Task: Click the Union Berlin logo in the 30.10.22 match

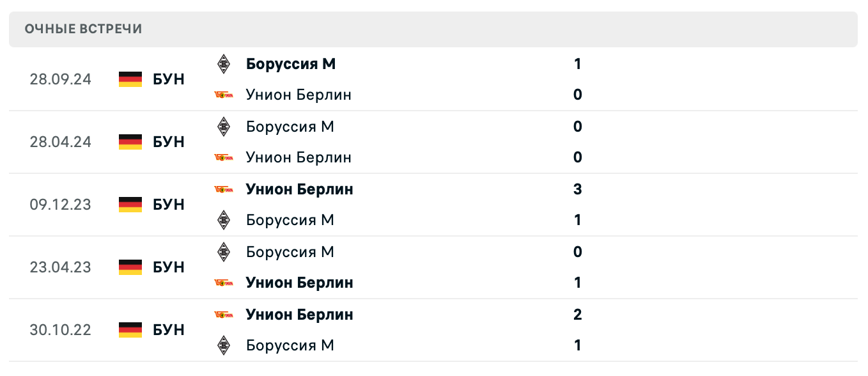Action: 224,314
